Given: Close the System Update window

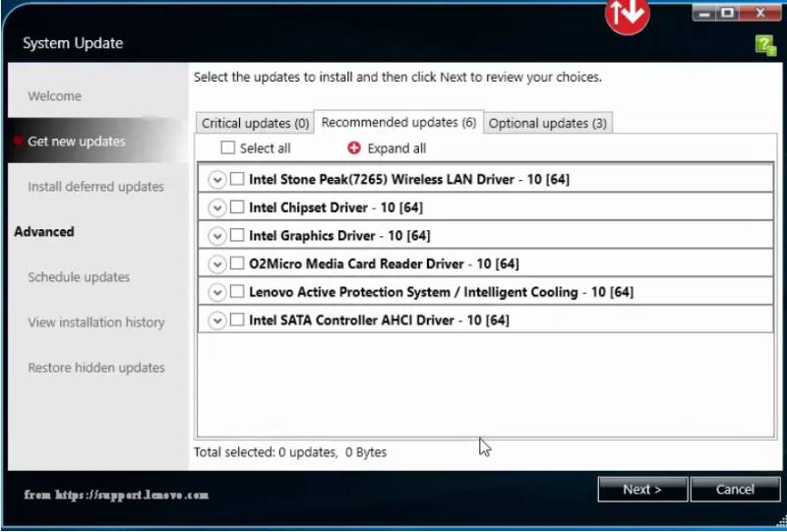Looking at the screenshot, I should [x=760, y=13].
